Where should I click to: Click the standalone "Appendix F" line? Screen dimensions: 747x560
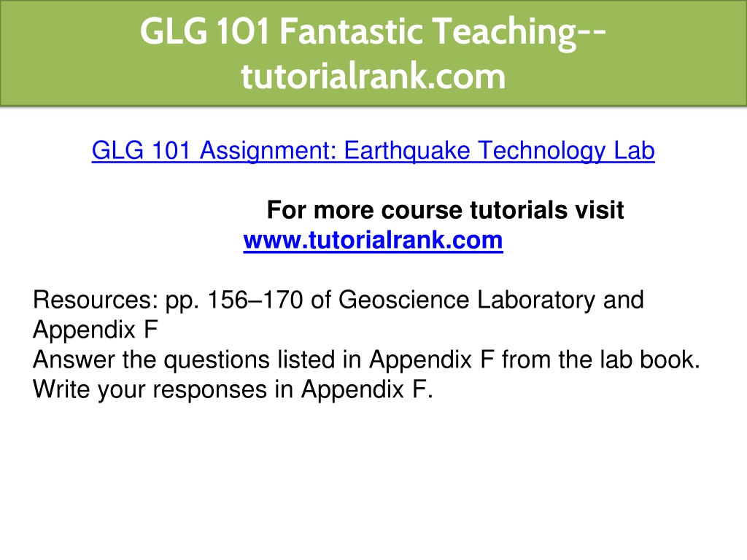pos(96,330)
